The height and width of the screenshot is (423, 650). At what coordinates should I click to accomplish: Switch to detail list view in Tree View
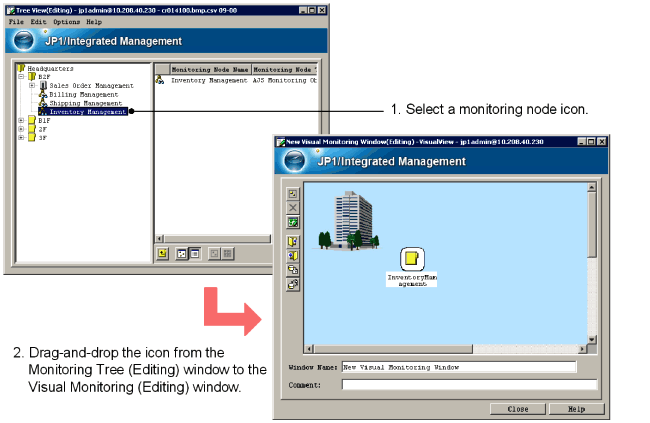pos(194,253)
